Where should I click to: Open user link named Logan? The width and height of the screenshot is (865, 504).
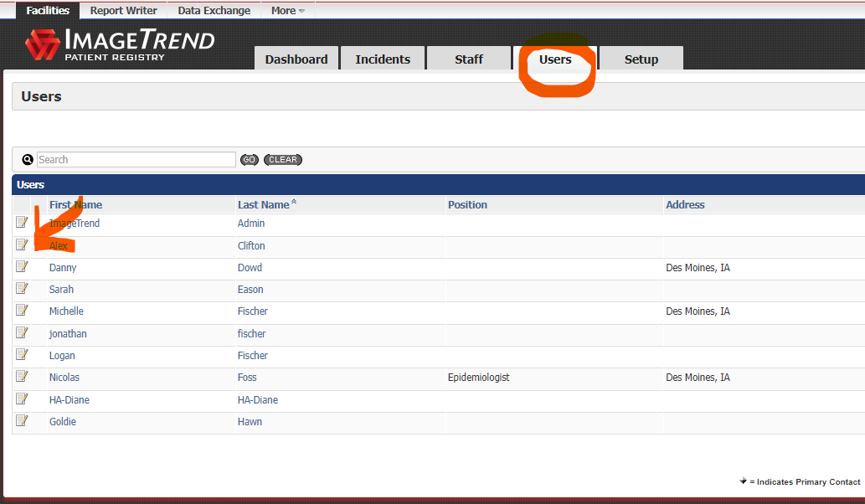coord(62,356)
